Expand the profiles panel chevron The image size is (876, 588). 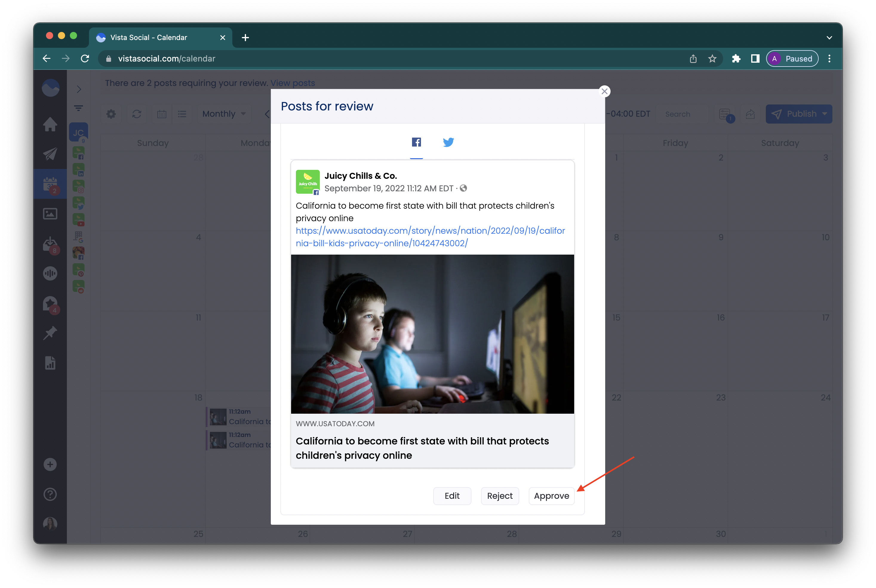pyautogui.click(x=79, y=89)
